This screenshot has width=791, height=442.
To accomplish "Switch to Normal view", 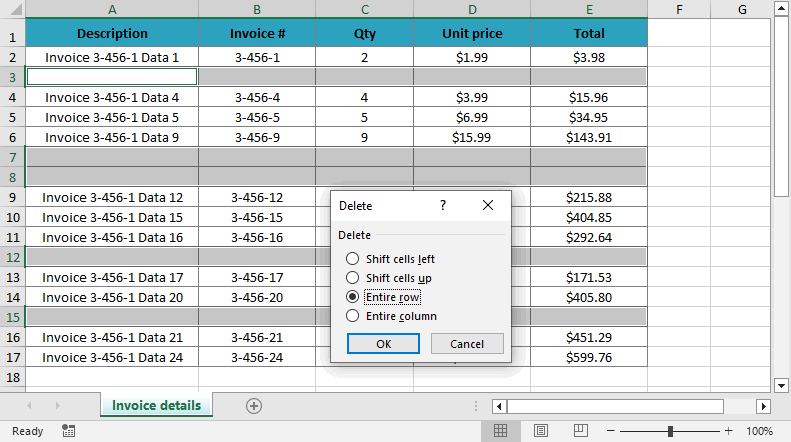I will tap(501, 431).
